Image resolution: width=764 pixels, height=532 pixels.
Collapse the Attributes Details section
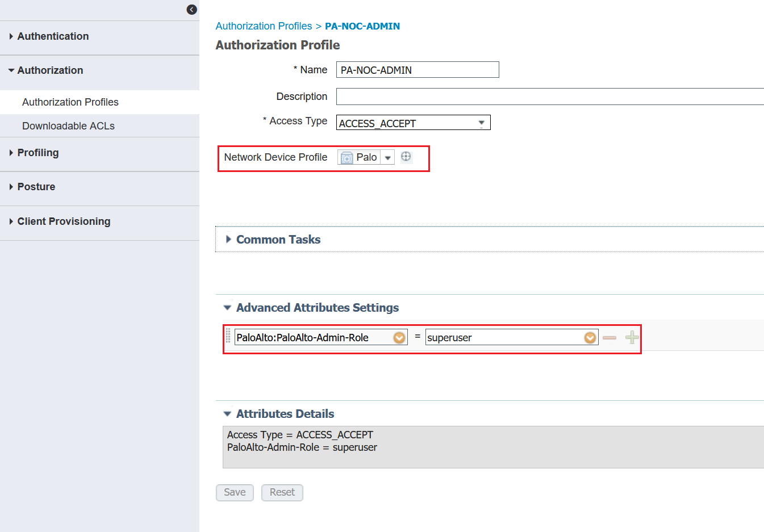[x=227, y=413]
